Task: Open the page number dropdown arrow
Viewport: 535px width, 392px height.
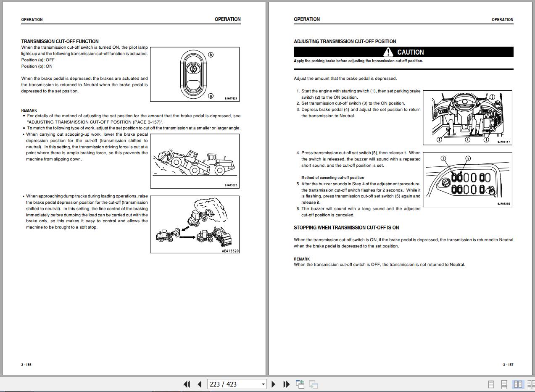Action: coord(263,384)
